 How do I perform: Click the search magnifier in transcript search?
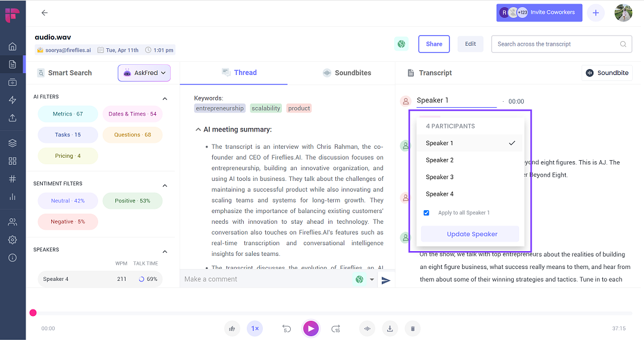623,44
